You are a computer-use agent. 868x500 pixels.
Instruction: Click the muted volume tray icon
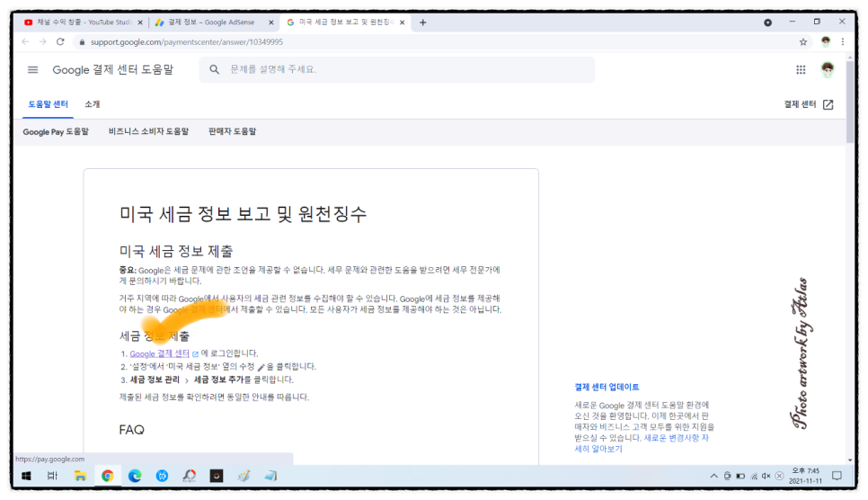pyautogui.click(x=766, y=476)
